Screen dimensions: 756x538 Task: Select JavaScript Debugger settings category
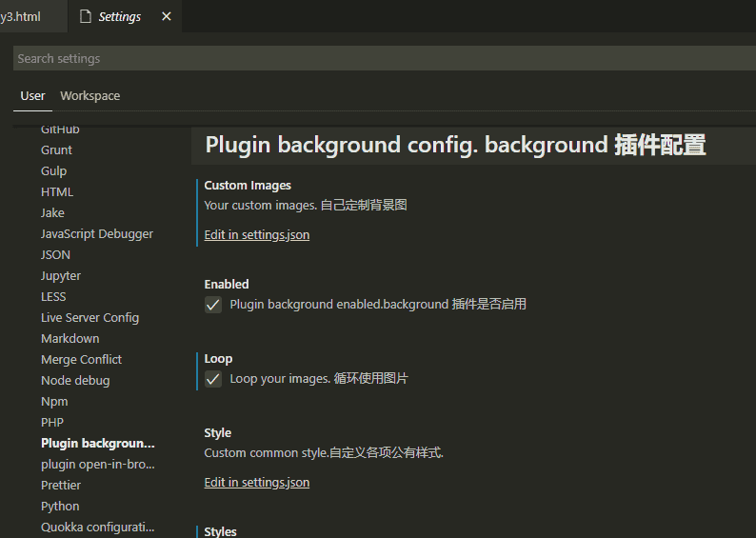[x=96, y=234]
